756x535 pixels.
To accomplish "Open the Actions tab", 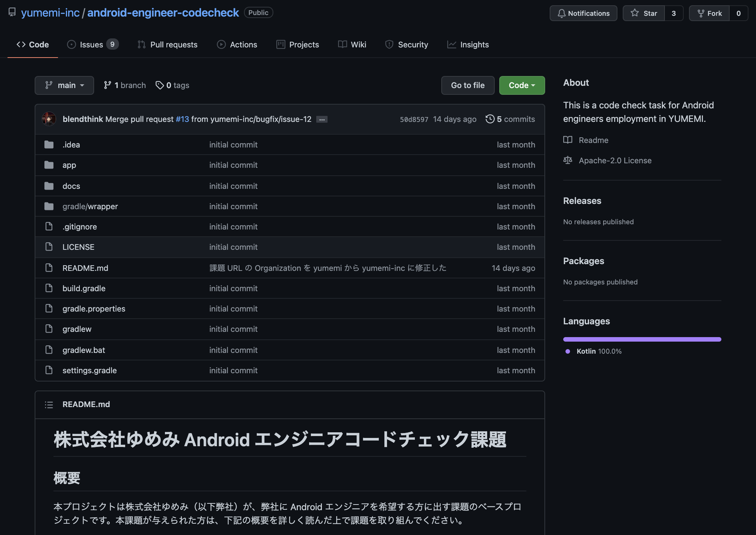I will 237,44.
